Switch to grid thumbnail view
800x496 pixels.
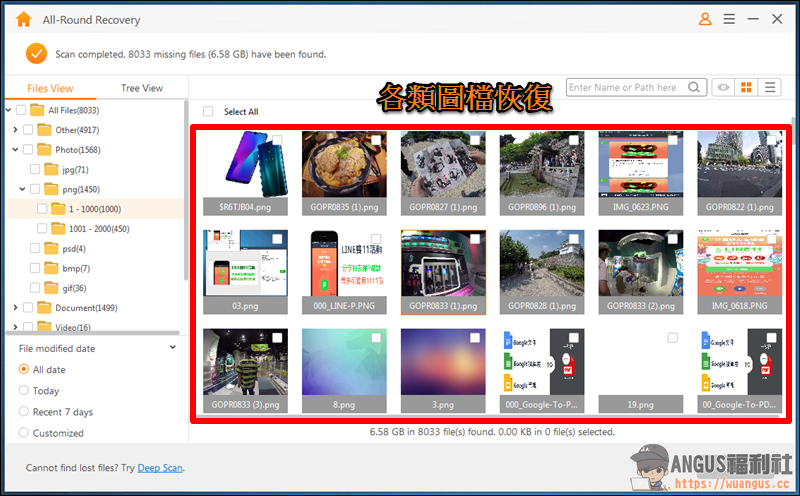pyautogui.click(x=746, y=87)
